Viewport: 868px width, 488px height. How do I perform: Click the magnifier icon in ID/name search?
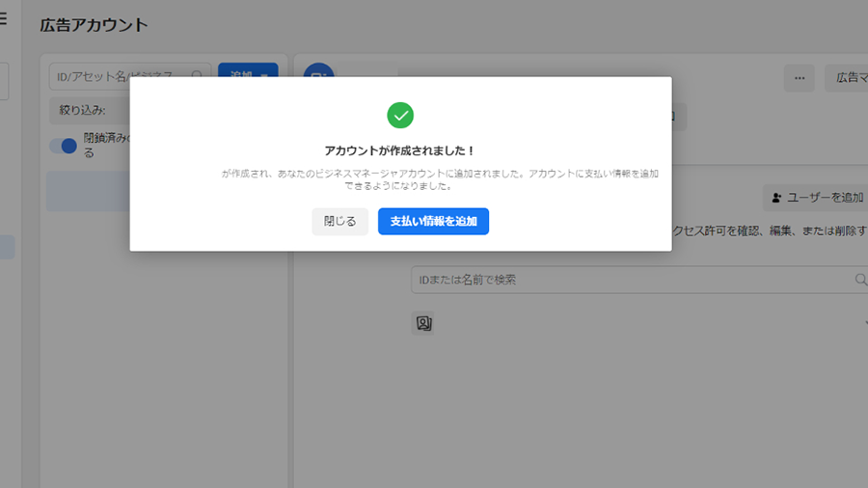[860, 280]
